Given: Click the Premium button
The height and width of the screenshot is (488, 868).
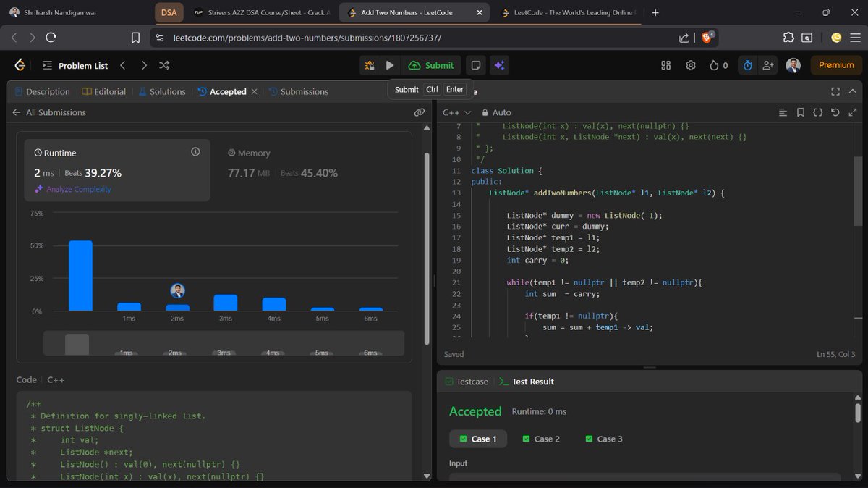Looking at the screenshot, I should pos(836,65).
